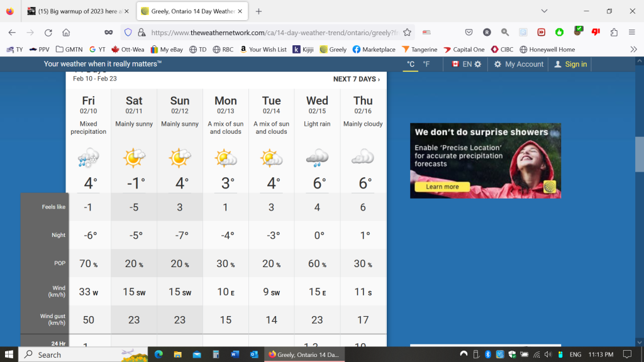
Task: Switch temperature units to °F
Action: [x=426, y=64]
